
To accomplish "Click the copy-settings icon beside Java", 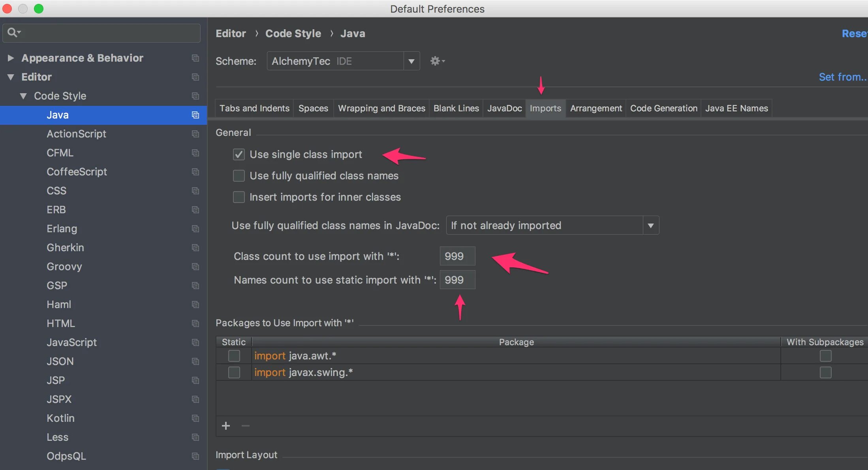I will (x=195, y=115).
